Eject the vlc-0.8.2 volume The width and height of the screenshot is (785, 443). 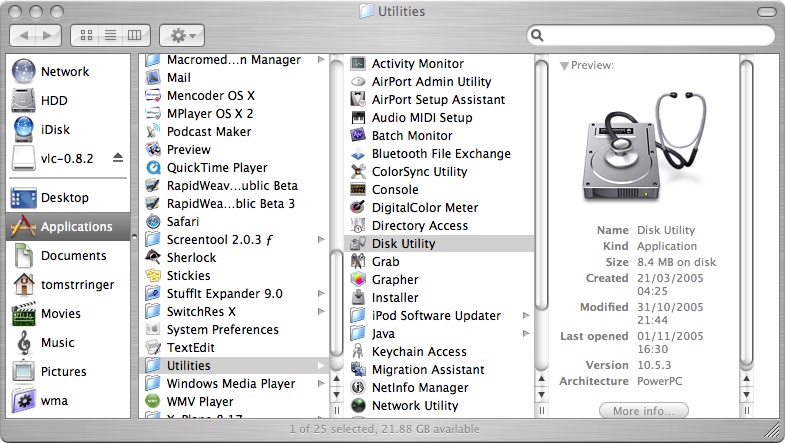click(x=118, y=158)
